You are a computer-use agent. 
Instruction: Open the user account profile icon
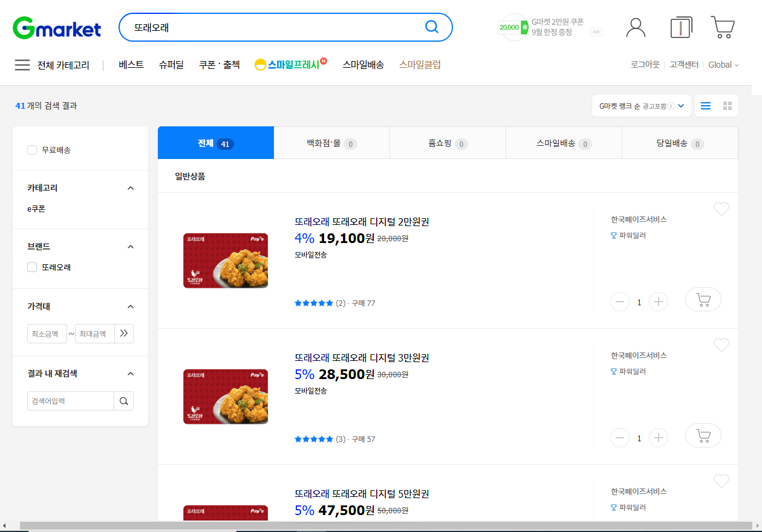tap(636, 27)
